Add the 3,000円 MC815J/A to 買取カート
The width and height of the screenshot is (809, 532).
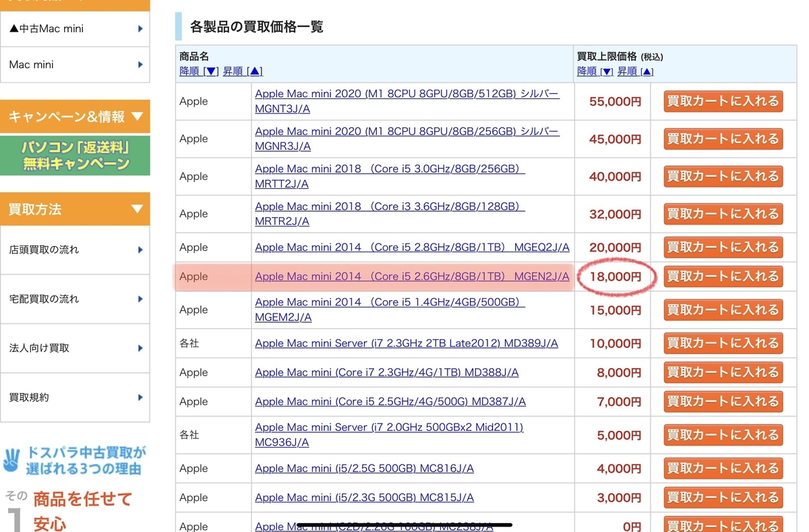(x=723, y=498)
